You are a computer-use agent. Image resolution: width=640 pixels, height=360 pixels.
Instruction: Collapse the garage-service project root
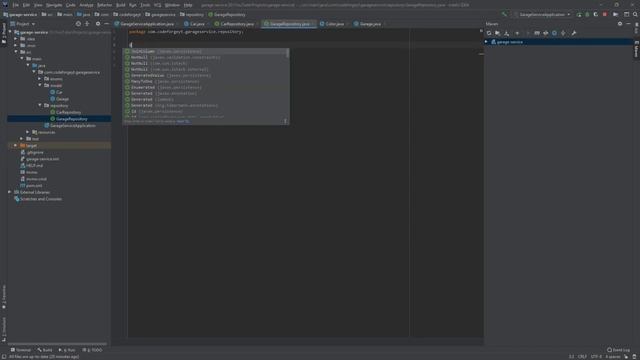(x=10, y=32)
